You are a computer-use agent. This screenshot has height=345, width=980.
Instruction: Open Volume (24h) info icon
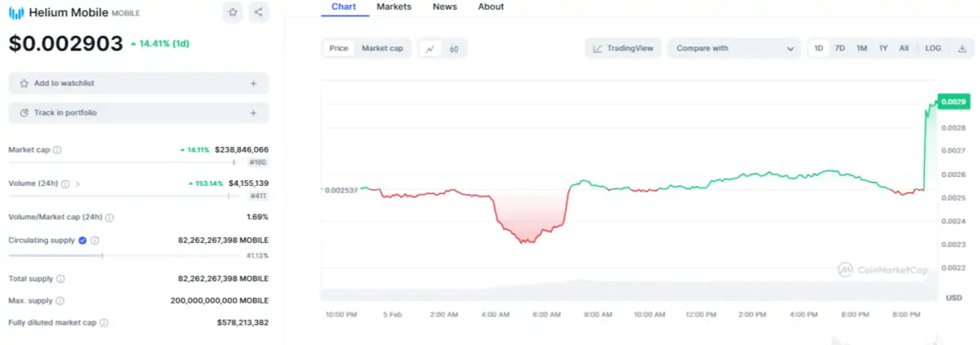coord(65,184)
